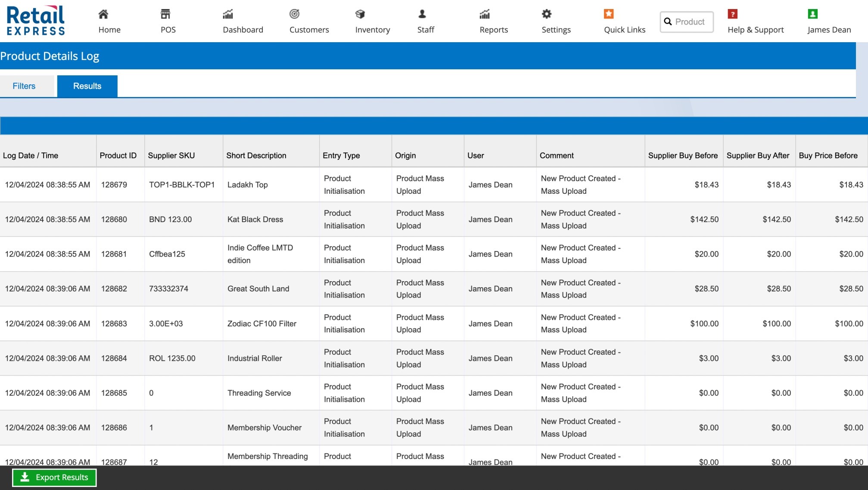
Task: Click the Dashboard chart icon
Action: 228,14
